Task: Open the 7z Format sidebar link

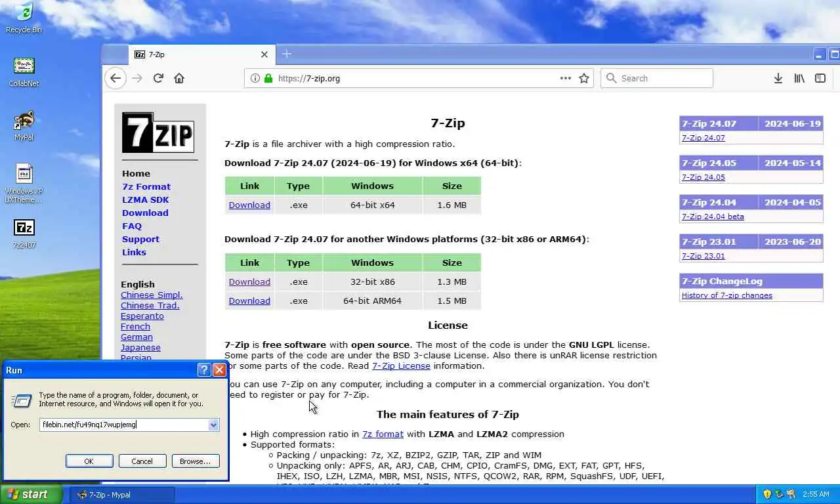Action: tap(146, 187)
